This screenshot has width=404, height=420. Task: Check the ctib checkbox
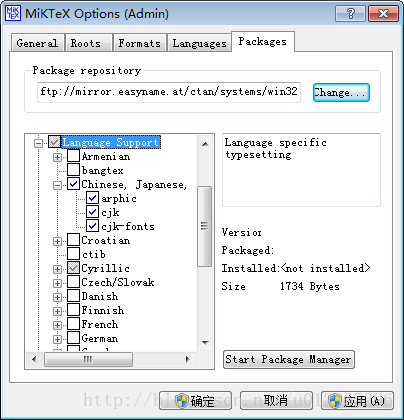[73, 254]
